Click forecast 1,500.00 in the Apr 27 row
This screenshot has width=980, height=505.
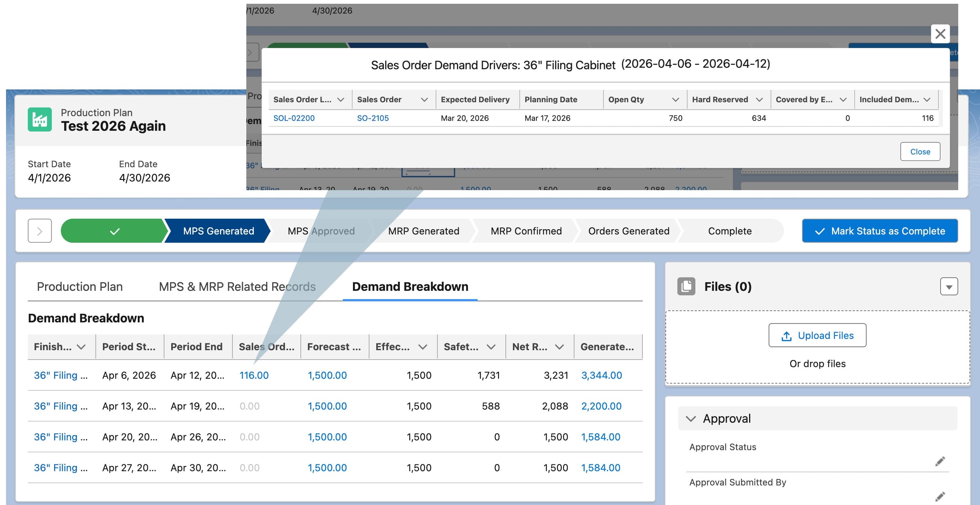point(327,468)
